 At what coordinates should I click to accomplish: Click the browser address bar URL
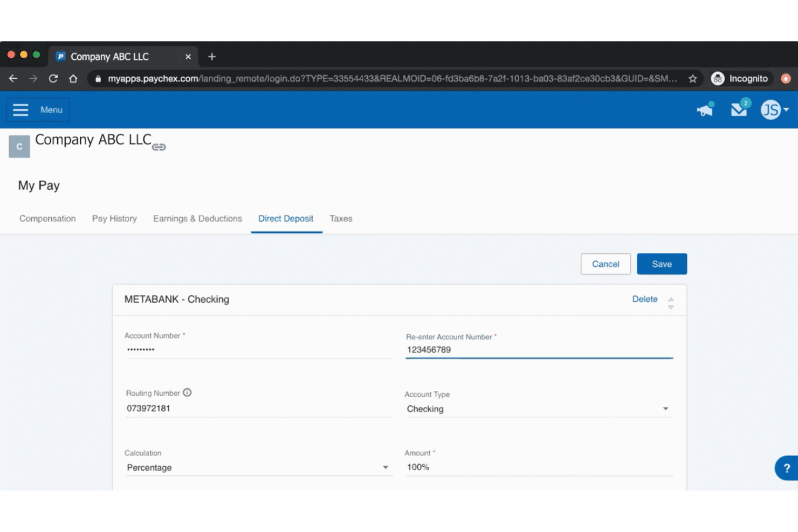(392, 79)
